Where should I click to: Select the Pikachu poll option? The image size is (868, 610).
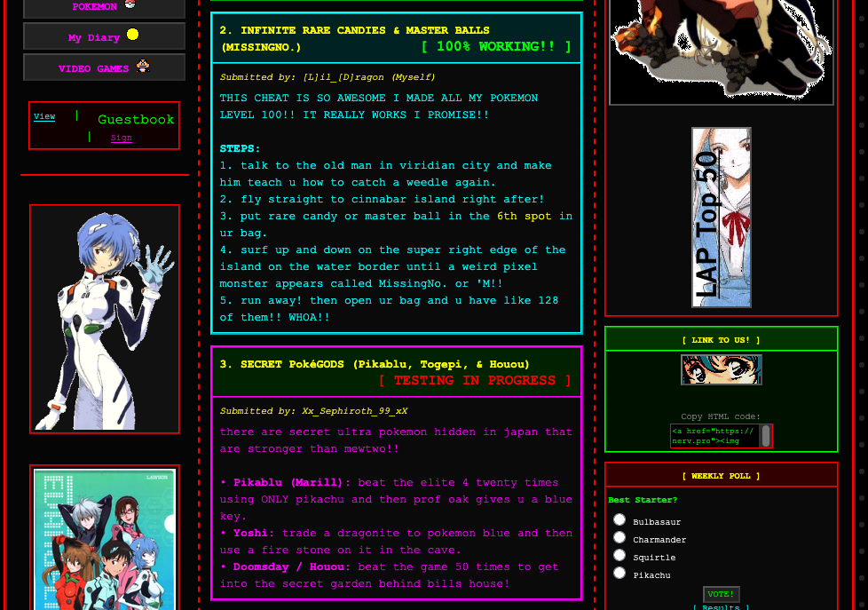[x=619, y=573]
